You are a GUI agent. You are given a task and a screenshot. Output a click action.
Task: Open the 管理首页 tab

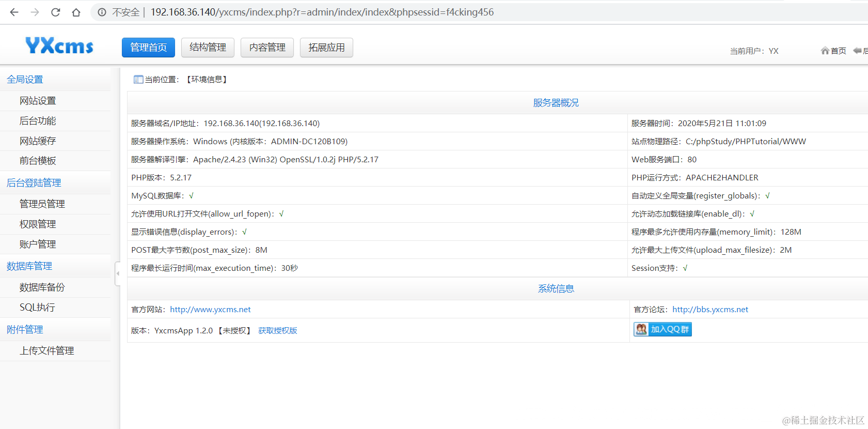tap(148, 48)
